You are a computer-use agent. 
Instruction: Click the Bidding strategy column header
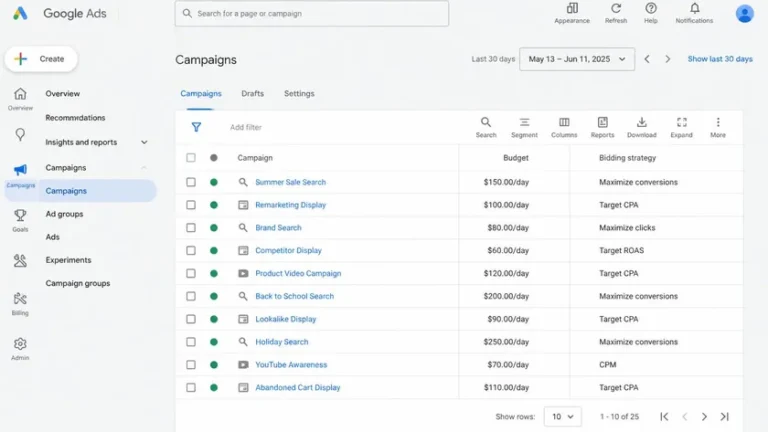tap(627, 158)
